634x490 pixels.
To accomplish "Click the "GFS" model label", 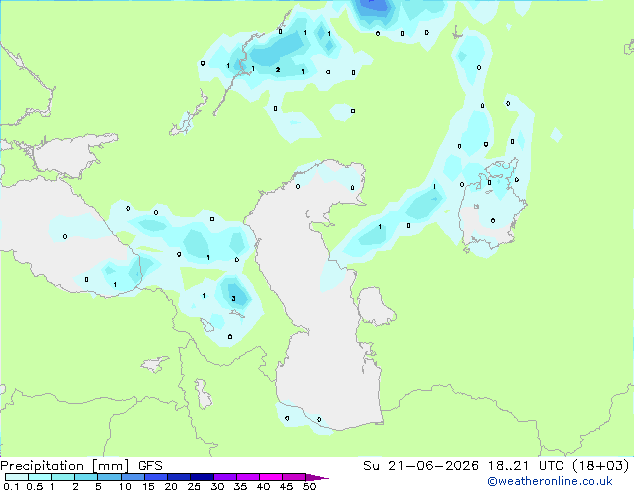I will 150,466.
